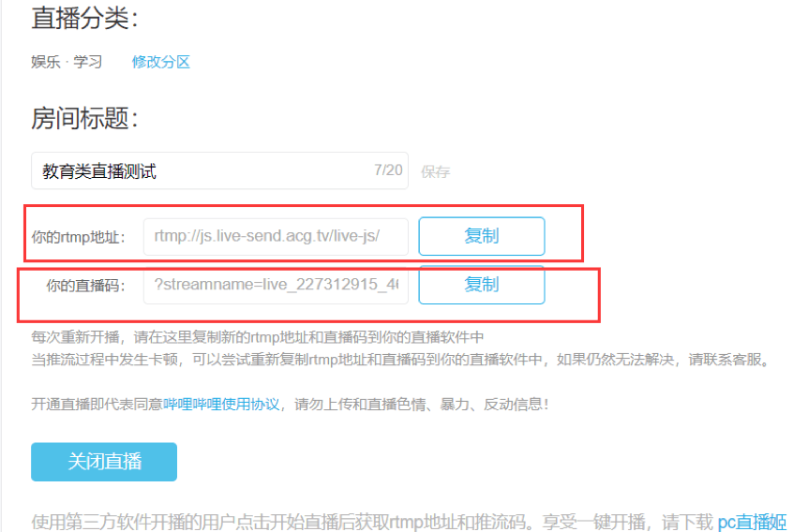Save the room title with 保存
The width and height of the screenshot is (808, 532).
pos(436,171)
